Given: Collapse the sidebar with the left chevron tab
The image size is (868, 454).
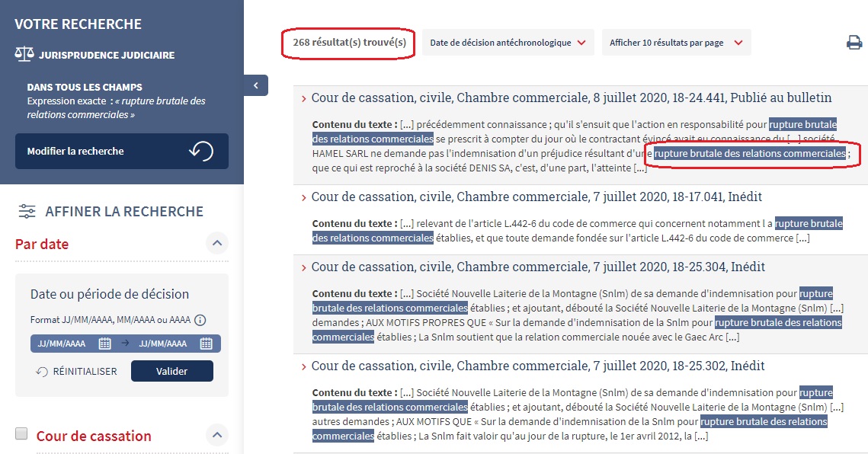Looking at the screenshot, I should pos(256,85).
